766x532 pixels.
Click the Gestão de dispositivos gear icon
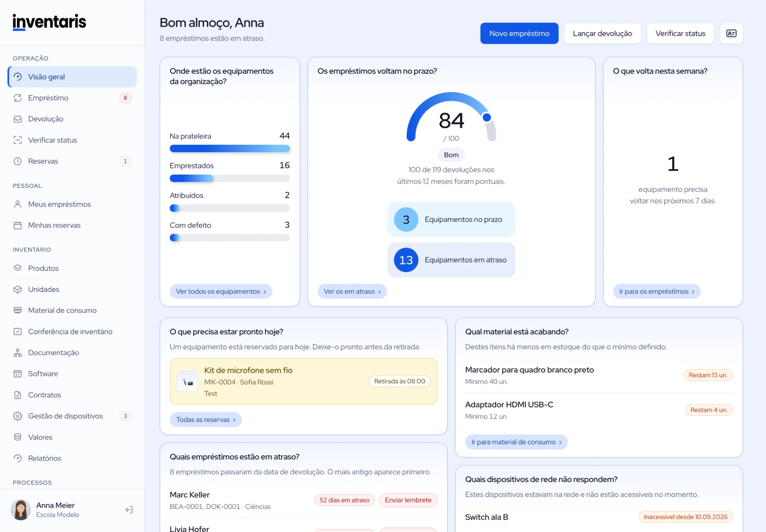click(18, 416)
